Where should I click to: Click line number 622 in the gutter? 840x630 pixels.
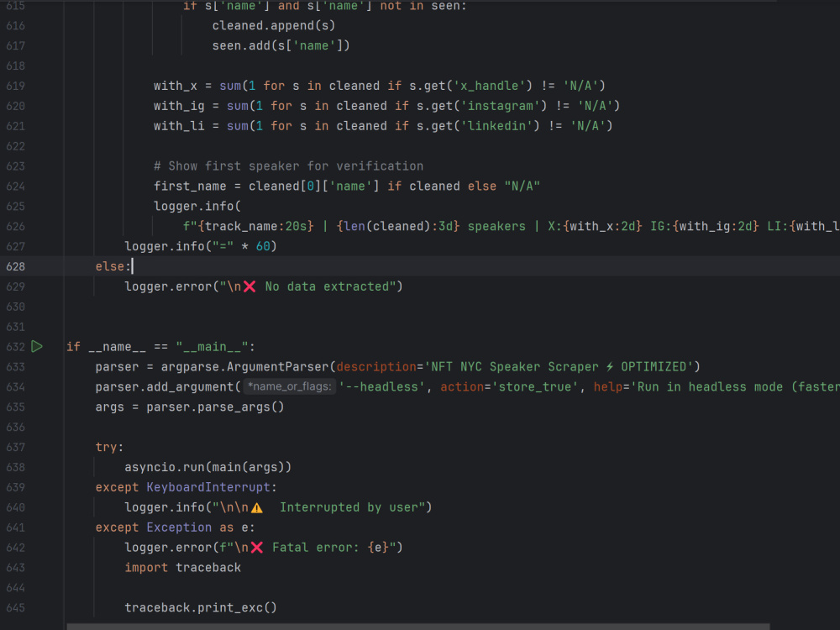(x=15, y=146)
